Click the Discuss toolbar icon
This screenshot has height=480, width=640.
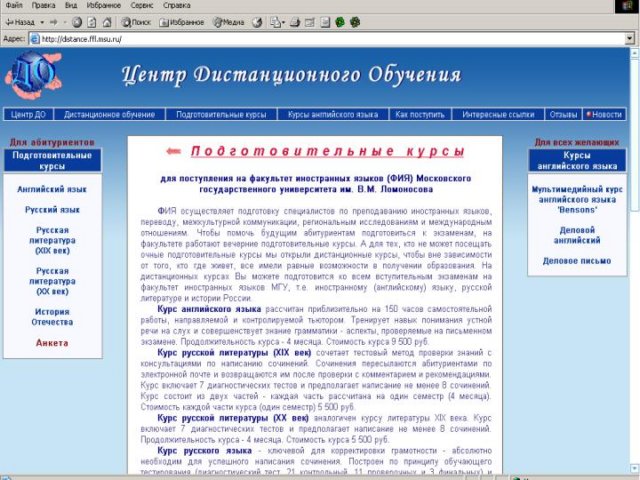325,22
